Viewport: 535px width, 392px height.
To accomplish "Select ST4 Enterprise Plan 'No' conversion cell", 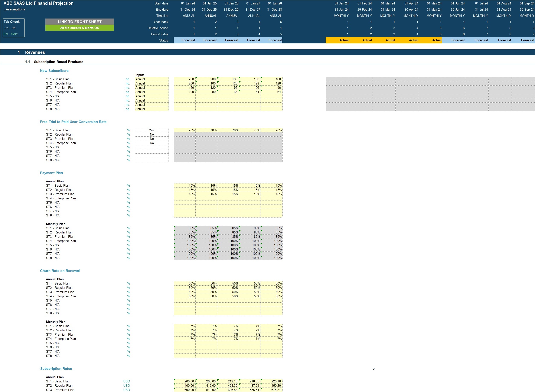I will (151, 143).
